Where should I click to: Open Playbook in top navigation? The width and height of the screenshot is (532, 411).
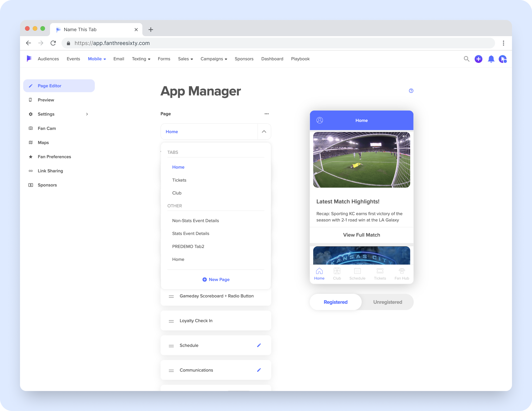[300, 59]
